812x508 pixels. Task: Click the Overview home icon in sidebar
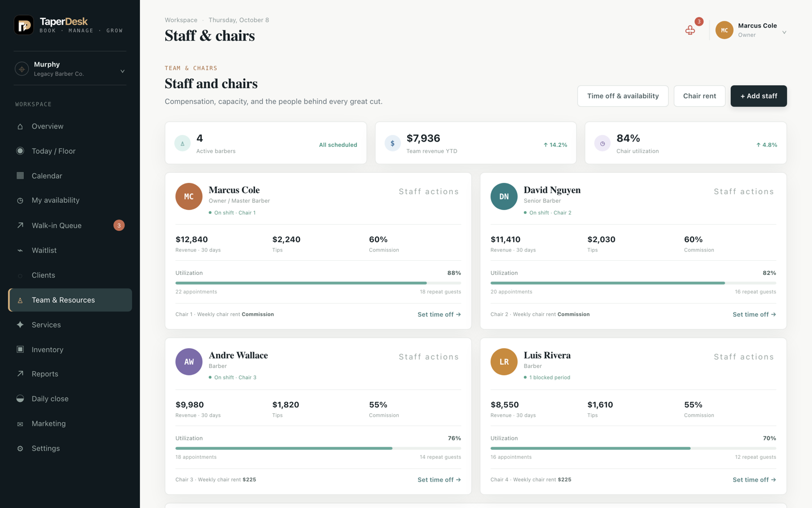(x=20, y=126)
